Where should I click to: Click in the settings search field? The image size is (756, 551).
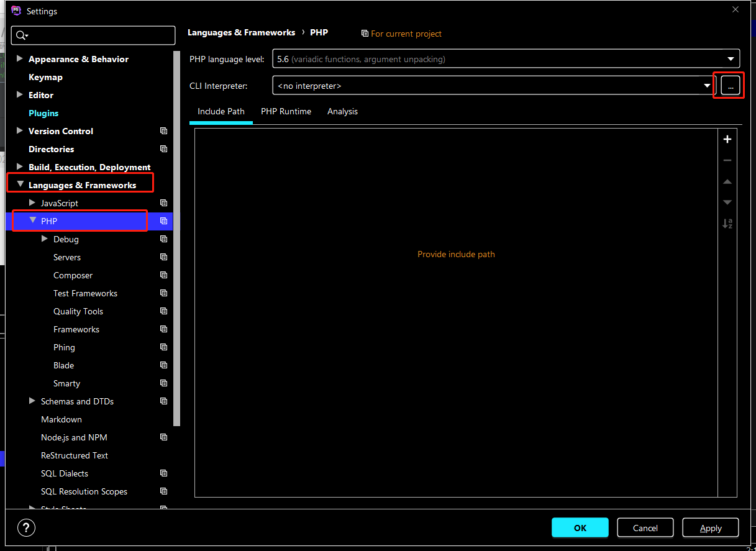point(93,35)
